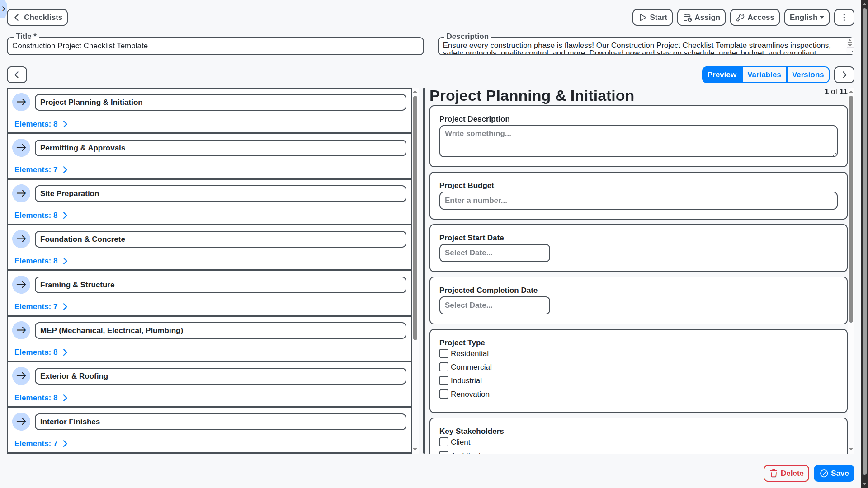This screenshot has width=868, height=488.
Task: Click the arrow icon beside Site Preparation
Action: click(x=21, y=193)
